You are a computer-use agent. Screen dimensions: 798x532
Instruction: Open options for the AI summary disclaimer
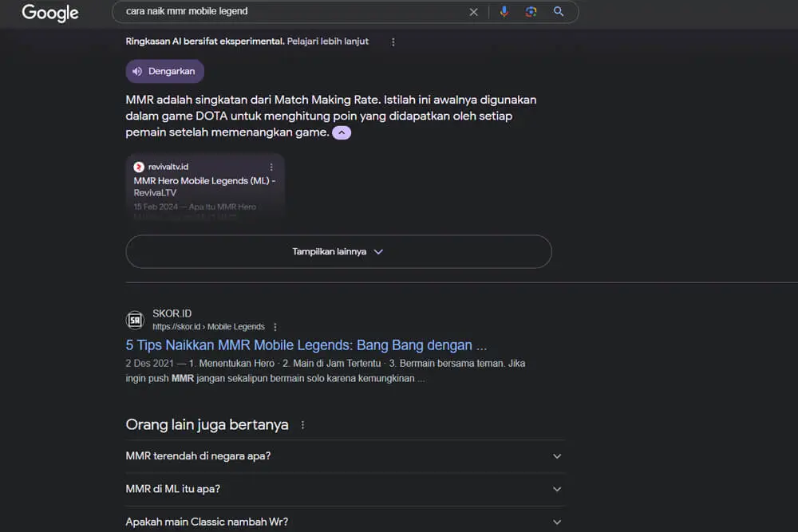point(393,41)
